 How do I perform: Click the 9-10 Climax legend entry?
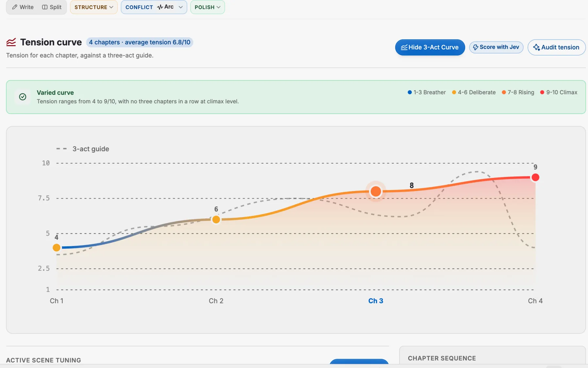coord(559,92)
